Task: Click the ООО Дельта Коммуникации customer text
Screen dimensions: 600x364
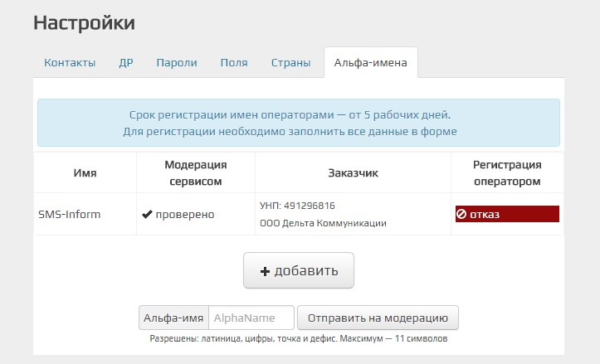Action: tap(323, 223)
